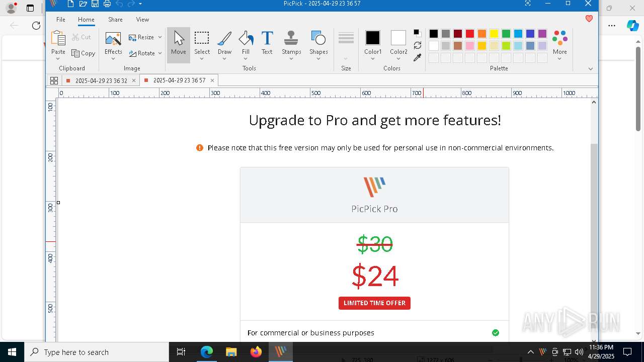
Task: Pick the red palette color
Action: [470, 34]
